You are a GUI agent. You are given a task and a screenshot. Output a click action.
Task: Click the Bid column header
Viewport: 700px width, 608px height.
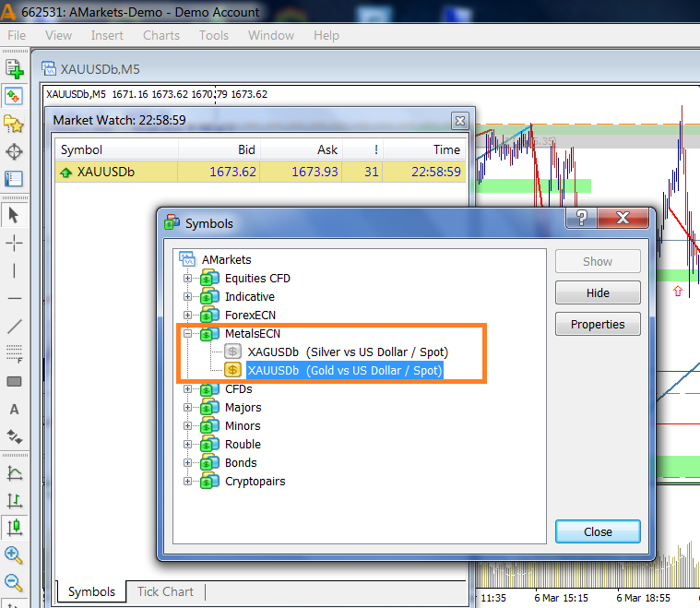click(x=219, y=149)
